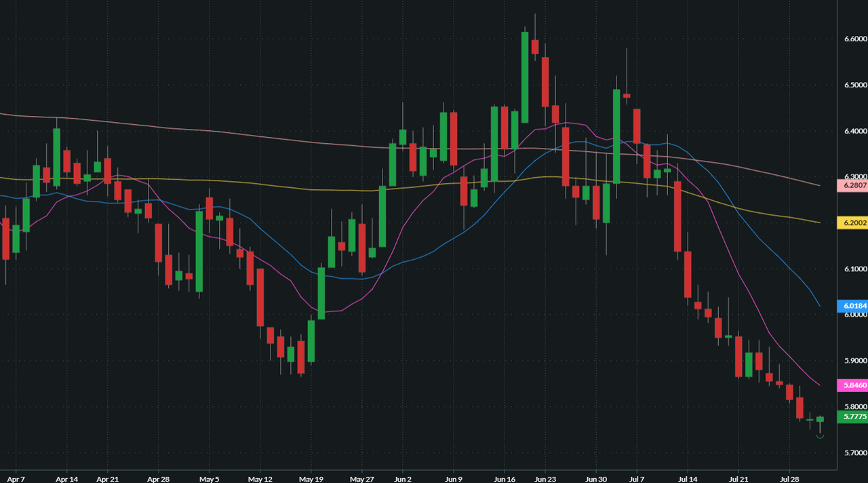Click the Jun 23 date label

pos(545,478)
